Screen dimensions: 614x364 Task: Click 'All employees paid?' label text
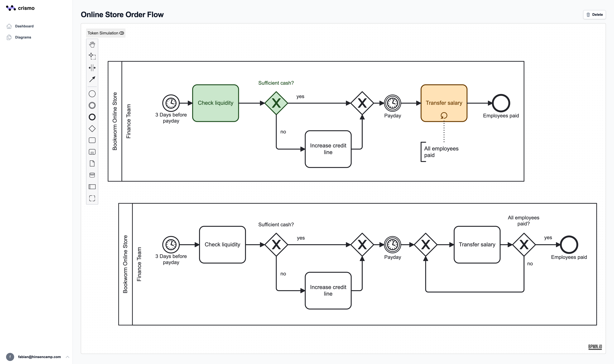point(523,220)
